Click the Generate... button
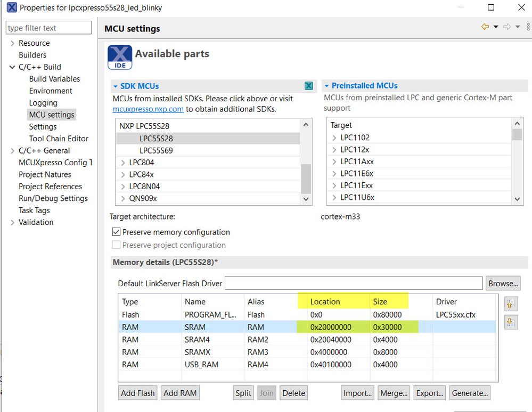The width and height of the screenshot is (532, 412). point(470,393)
